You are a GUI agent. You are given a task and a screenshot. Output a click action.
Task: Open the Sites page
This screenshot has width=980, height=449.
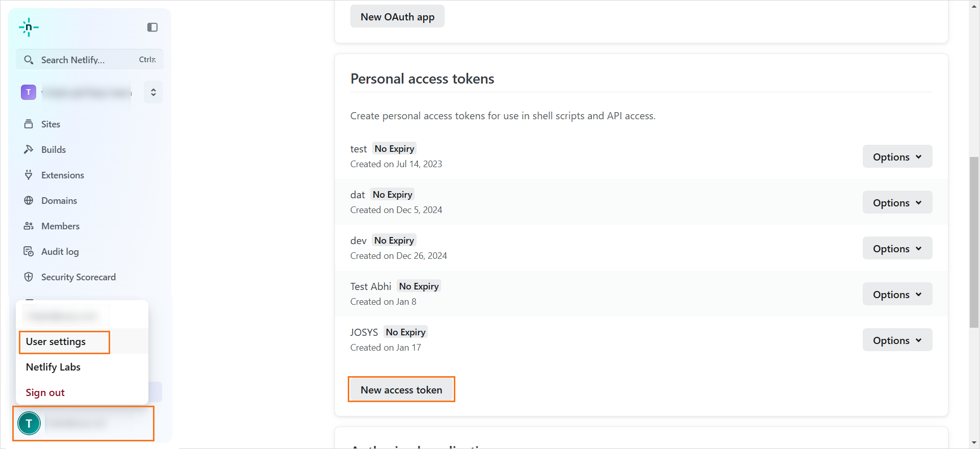50,124
